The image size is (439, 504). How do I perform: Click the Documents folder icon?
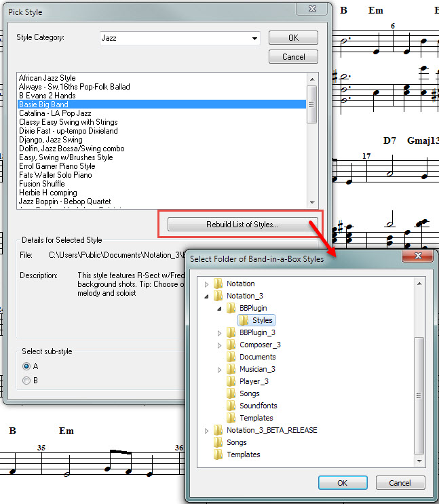(231, 357)
